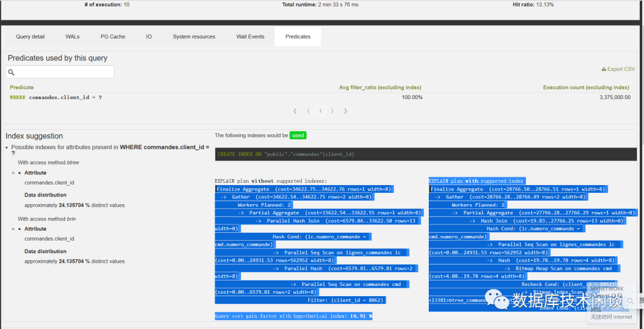
Task: Focus the predicates search field
Action: pyautogui.click(x=60, y=72)
